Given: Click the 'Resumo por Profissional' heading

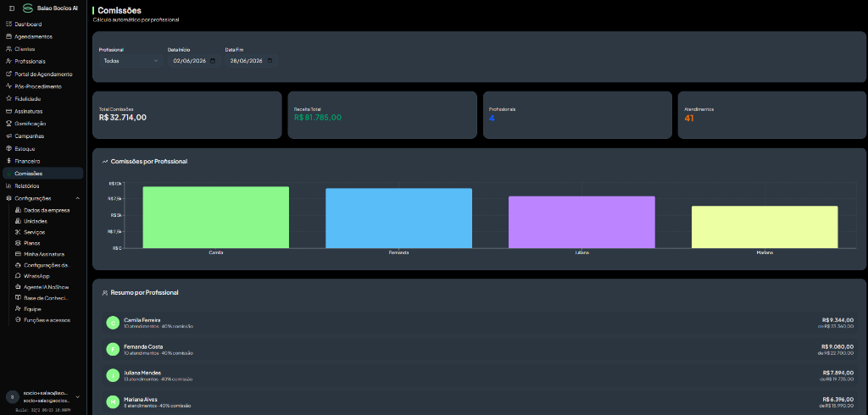Looking at the screenshot, I should tap(144, 292).
